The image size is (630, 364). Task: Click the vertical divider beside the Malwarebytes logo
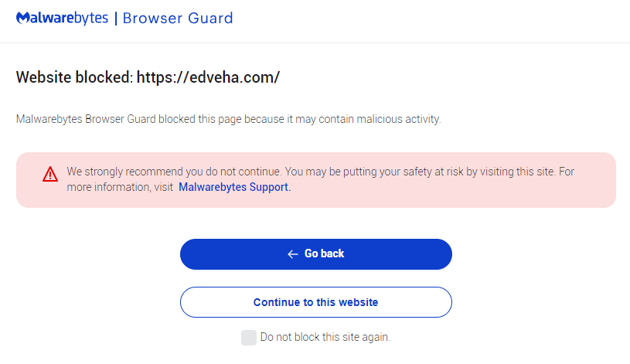116,18
